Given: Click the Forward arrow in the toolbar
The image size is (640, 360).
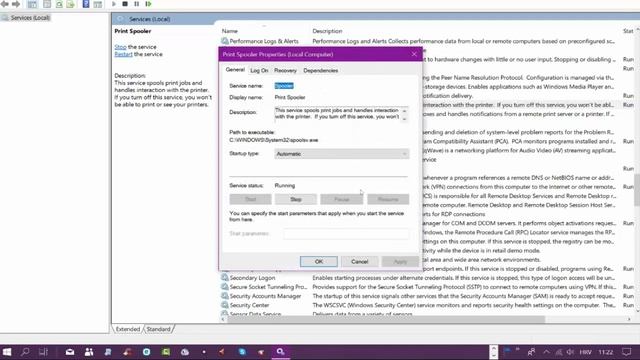Looking at the screenshot, I should click(16, 4).
